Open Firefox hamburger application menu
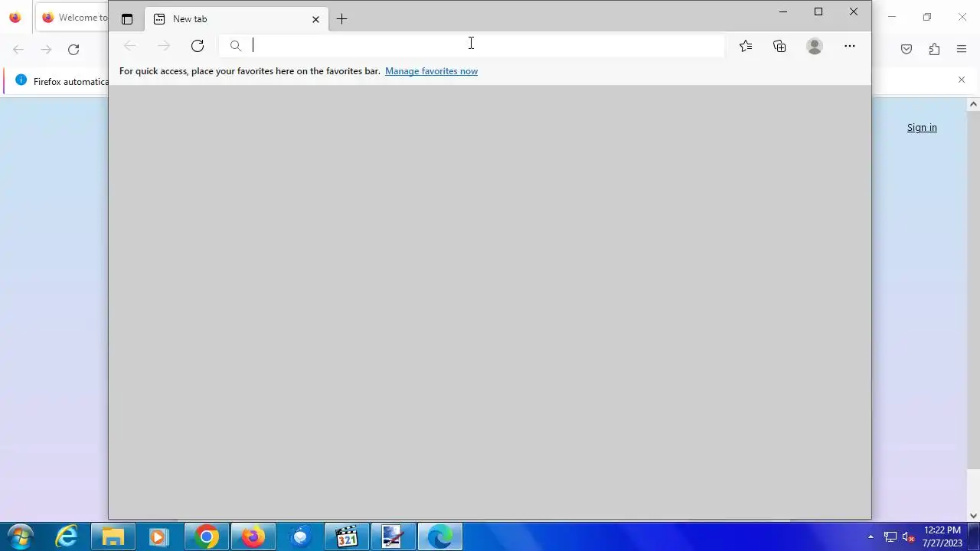The height and width of the screenshot is (551, 980). 962,50
